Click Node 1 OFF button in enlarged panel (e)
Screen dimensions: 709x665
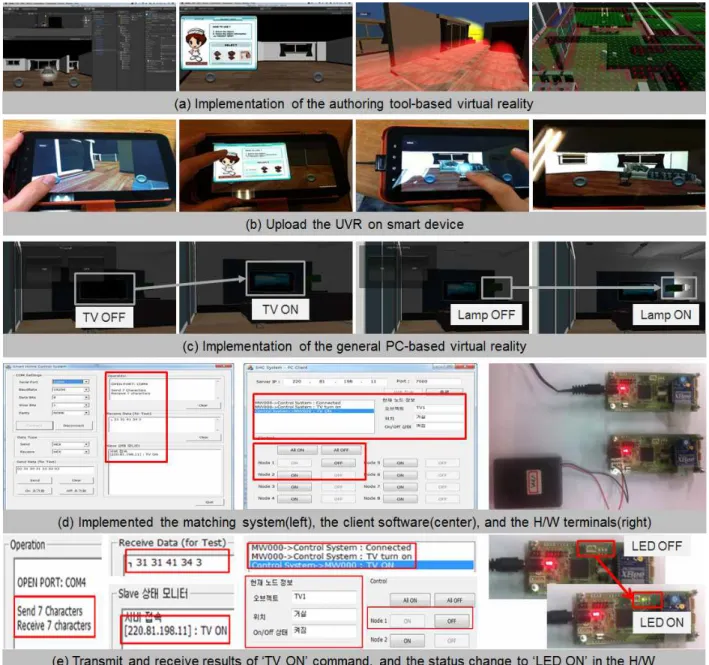(452, 621)
